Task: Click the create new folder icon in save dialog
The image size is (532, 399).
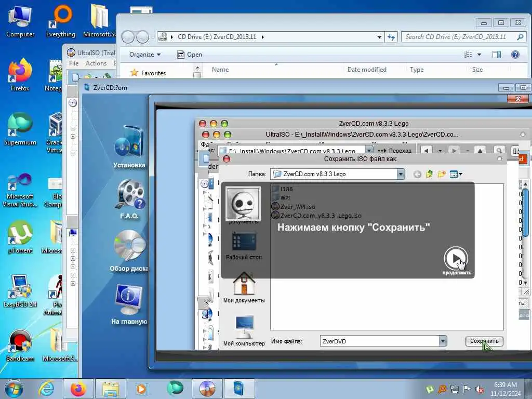Action: click(x=441, y=174)
